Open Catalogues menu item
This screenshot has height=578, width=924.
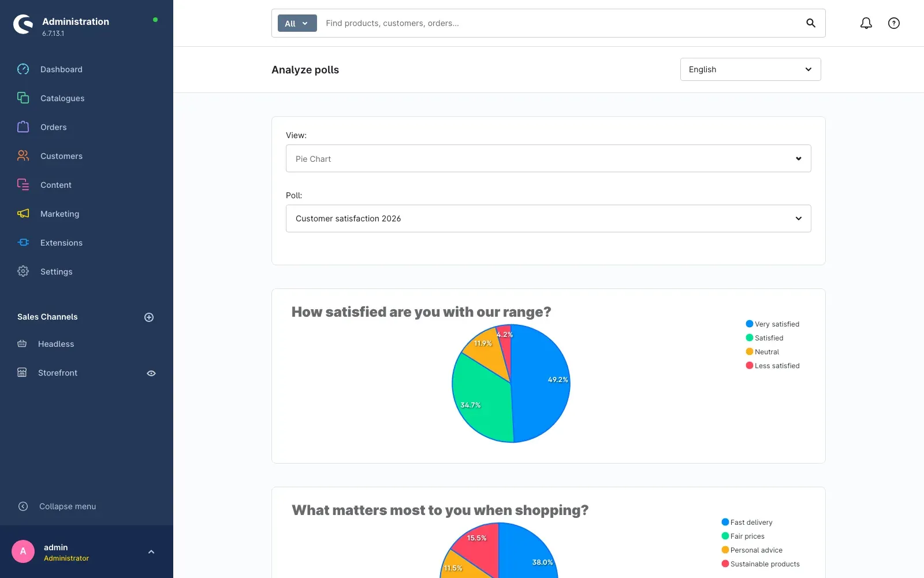pyautogui.click(x=62, y=98)
